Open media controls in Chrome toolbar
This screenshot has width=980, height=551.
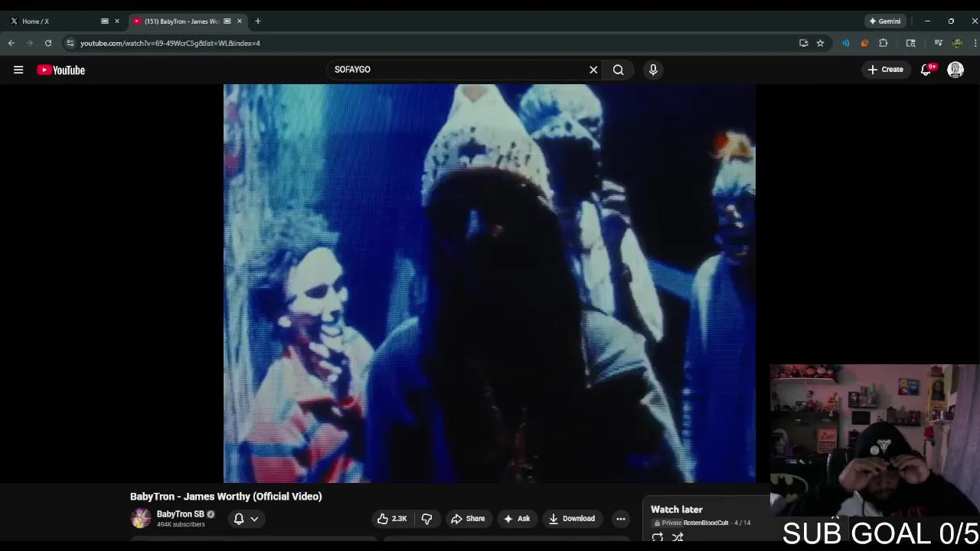tap(938, 43)
